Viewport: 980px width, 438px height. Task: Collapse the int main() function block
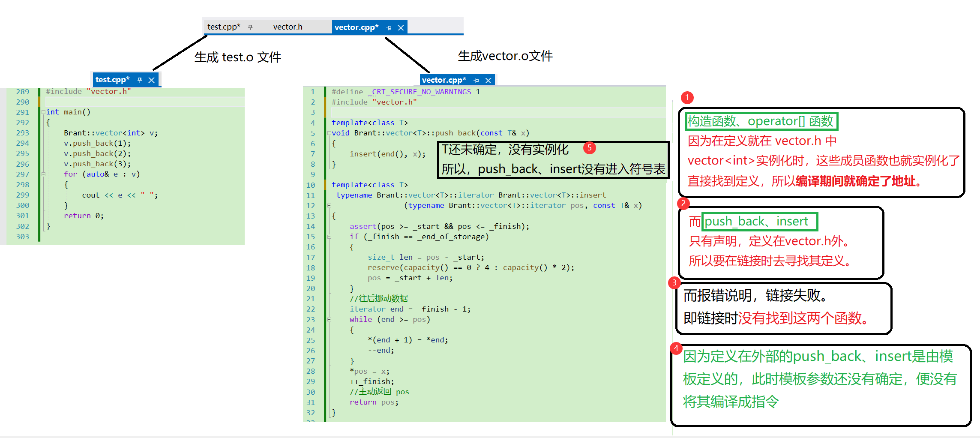point(43,112)
